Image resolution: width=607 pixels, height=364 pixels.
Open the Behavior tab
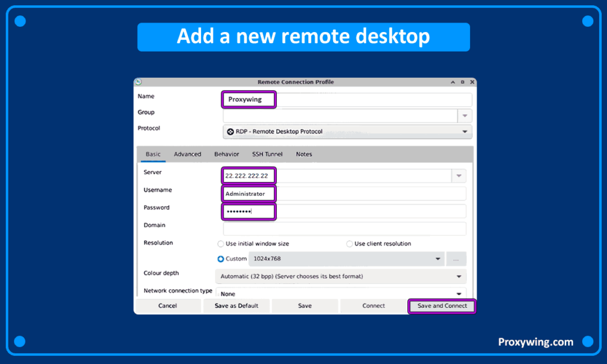click(226, 154)
